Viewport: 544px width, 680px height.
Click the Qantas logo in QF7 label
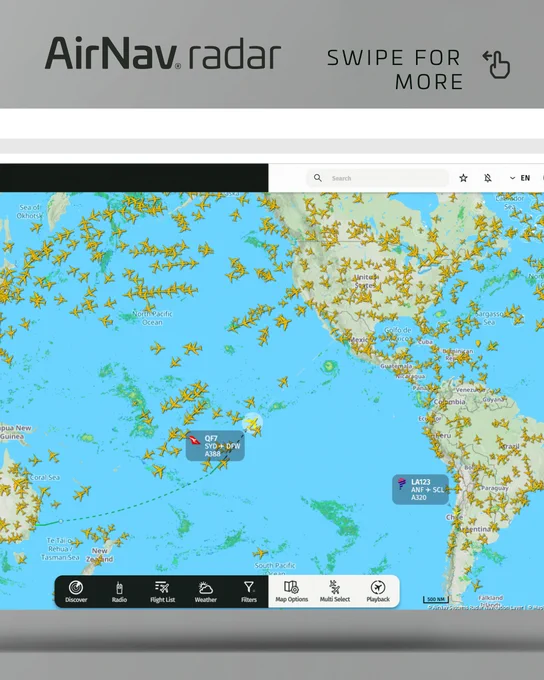[x=195, y=440]
